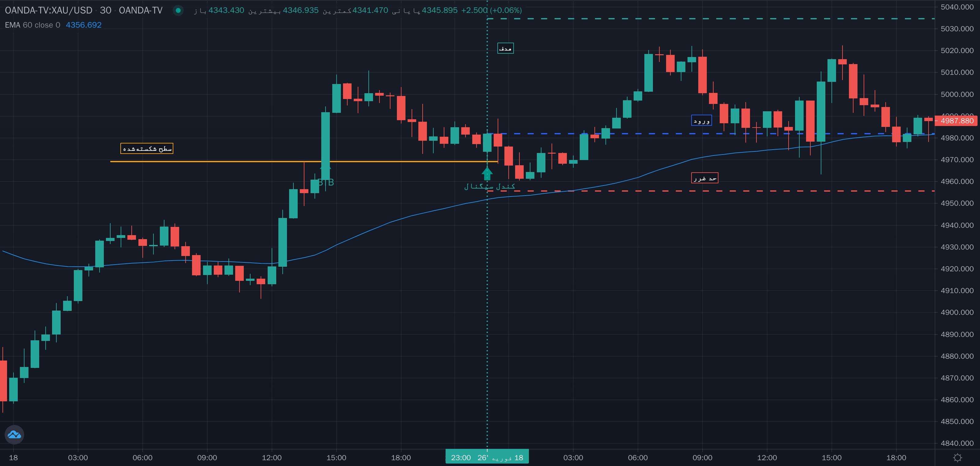Open chart settings gear icon
This screenshot has width=980, height=466.
[x=958, y=458]
